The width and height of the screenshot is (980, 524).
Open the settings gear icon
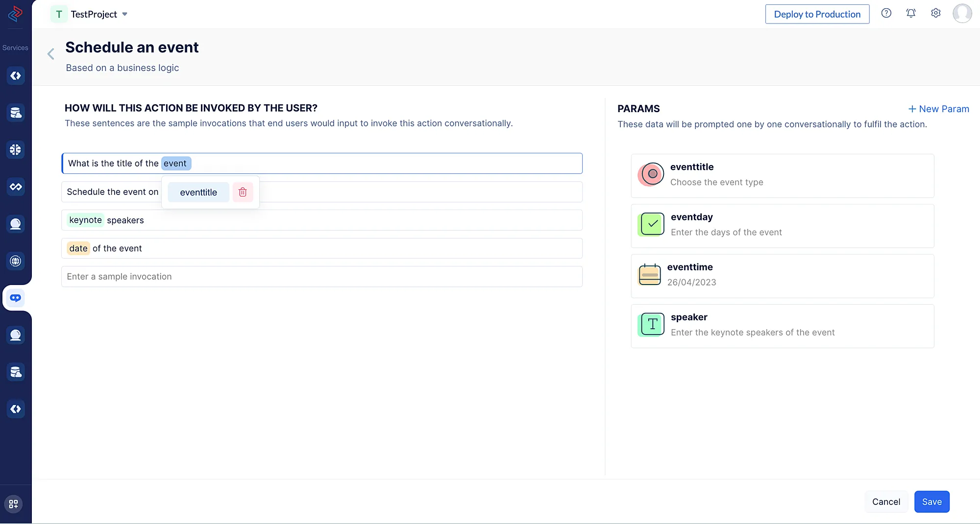936,14
